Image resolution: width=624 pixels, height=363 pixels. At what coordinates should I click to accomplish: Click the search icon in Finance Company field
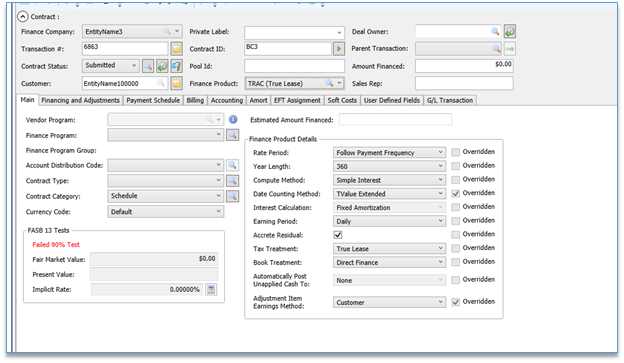167,31
